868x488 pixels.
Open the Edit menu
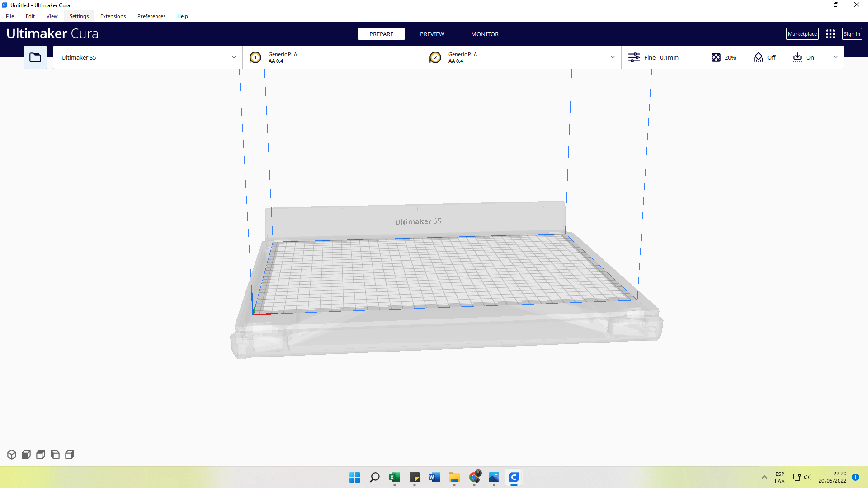click(30, 16)
